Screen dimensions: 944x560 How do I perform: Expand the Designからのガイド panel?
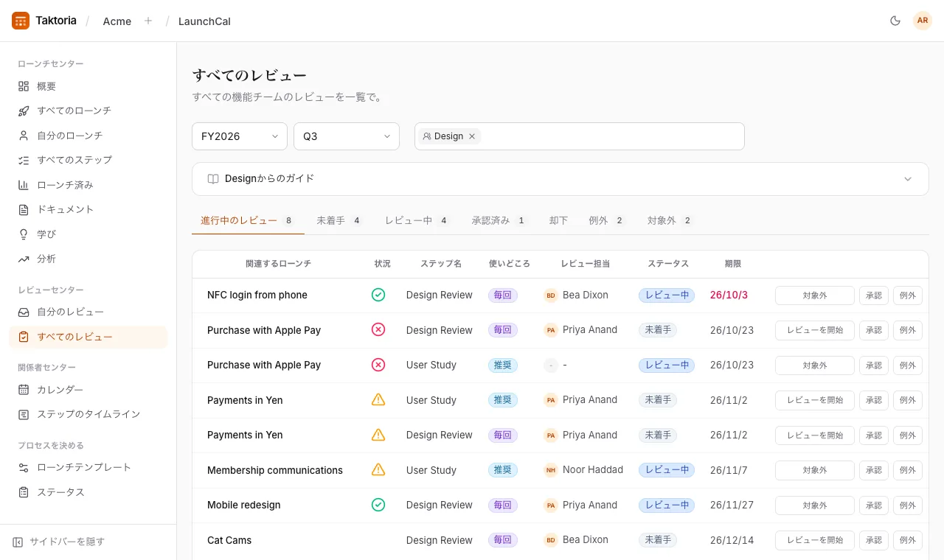(x=560, y=179)
